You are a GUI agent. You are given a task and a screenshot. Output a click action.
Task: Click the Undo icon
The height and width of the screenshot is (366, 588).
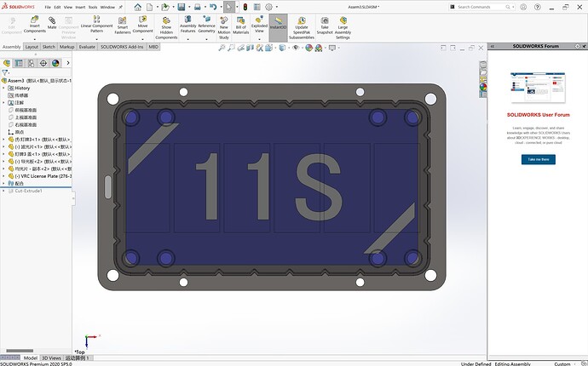(x=213, y=7)
